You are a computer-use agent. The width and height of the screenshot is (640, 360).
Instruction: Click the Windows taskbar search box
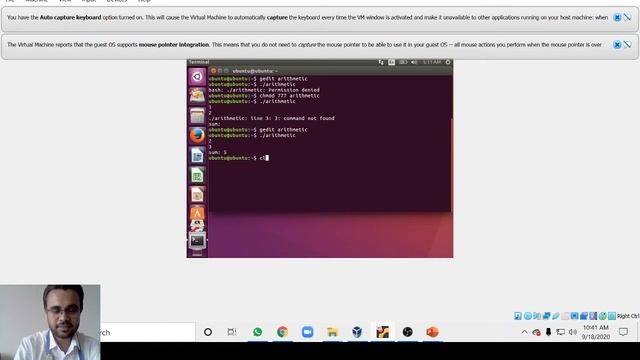[148, 332]
